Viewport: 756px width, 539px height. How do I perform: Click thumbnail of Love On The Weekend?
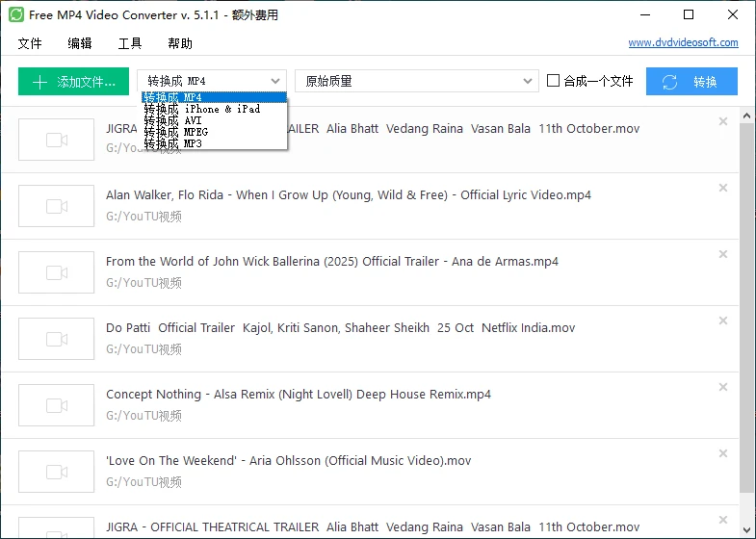coord(57,472)
